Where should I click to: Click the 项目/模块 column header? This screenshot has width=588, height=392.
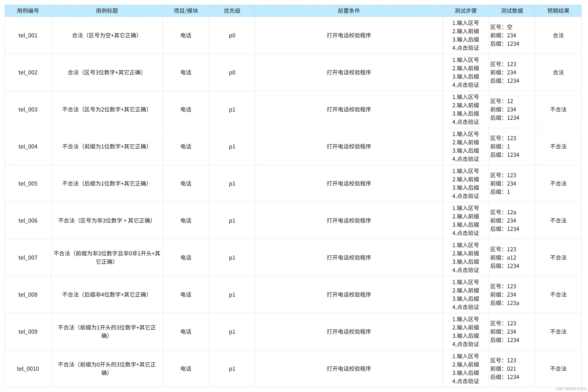[185, 11]
